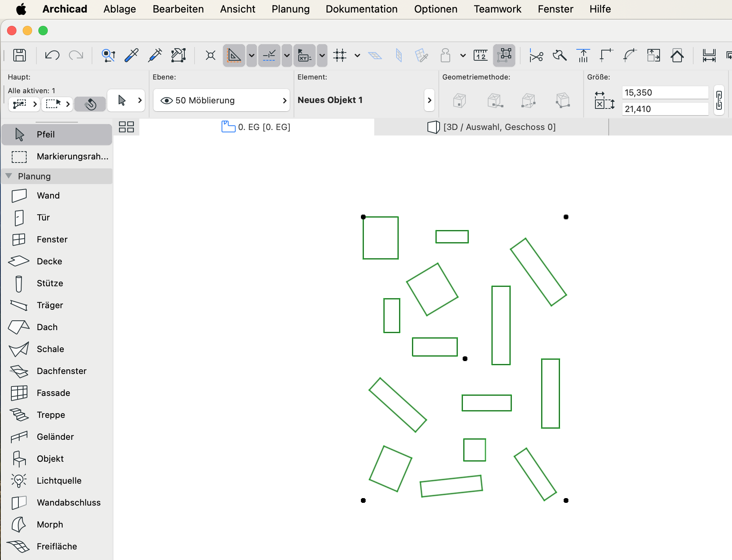Open the lock element dropdown arrow
732x560 pixels.
point(463,55)
